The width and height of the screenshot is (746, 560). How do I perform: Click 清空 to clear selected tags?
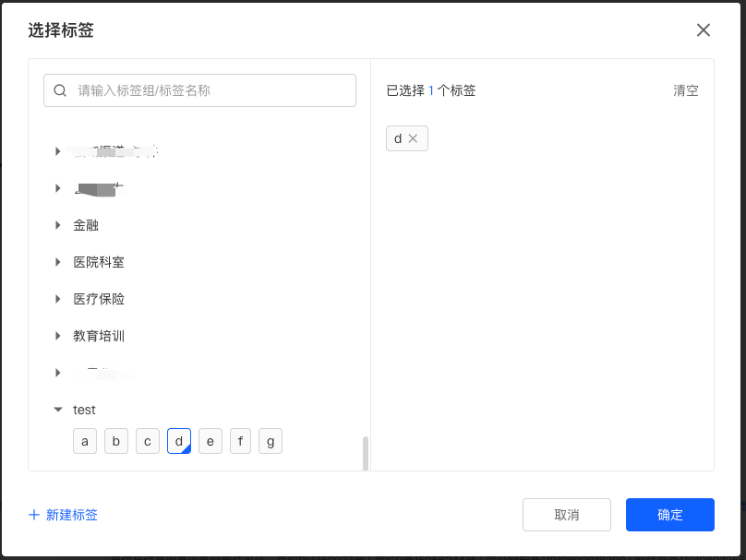click(685, 90)
